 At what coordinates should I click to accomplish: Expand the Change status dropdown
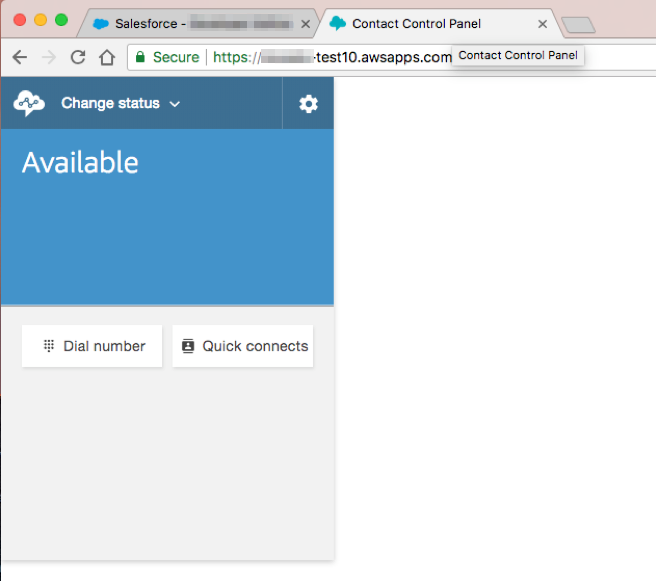click(x=120, y=103)
